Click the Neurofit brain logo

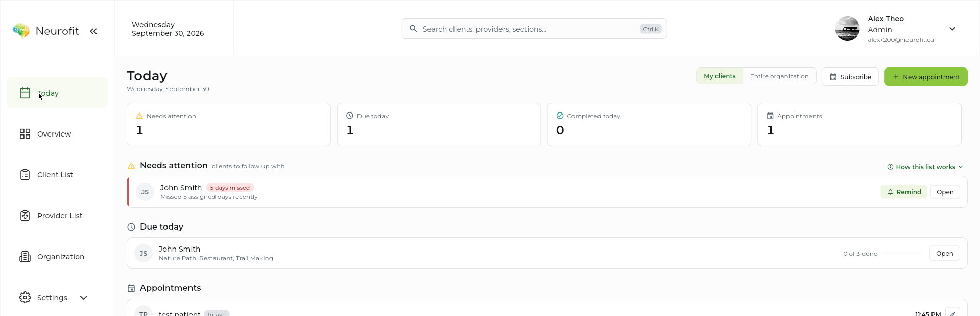21,31
